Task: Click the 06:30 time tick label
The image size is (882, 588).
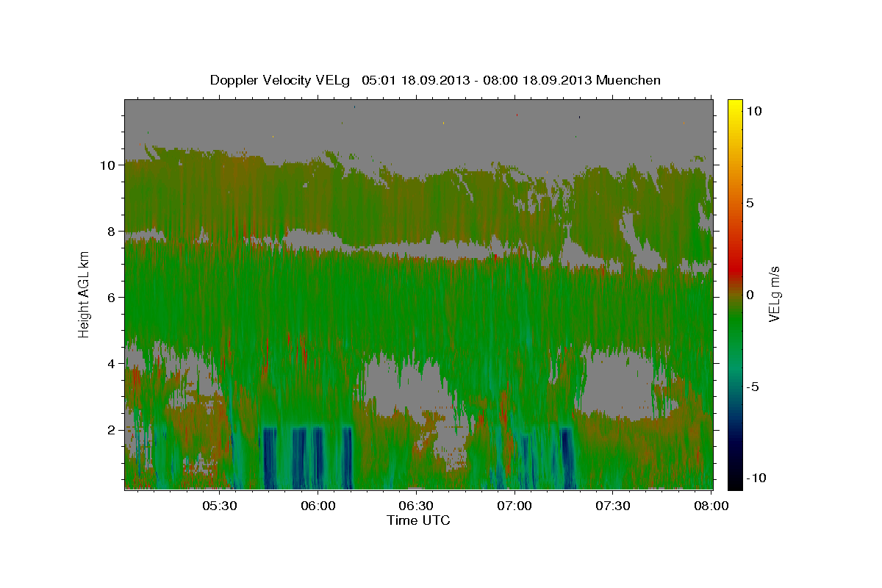Action: pyautogui.click(x=416, y=506)
